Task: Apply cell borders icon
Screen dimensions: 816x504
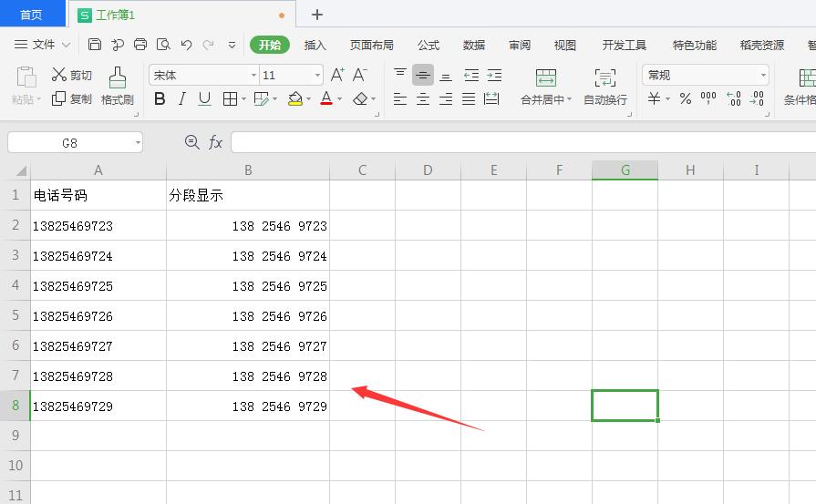Action: coord(230,98)
